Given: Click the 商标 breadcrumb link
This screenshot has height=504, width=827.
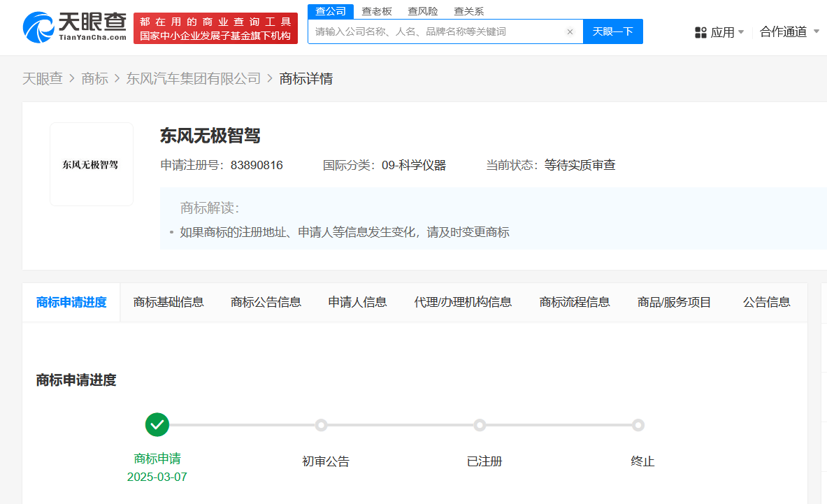Looking at the screenshot, I should pyautogui.click(x=94, y=79).
